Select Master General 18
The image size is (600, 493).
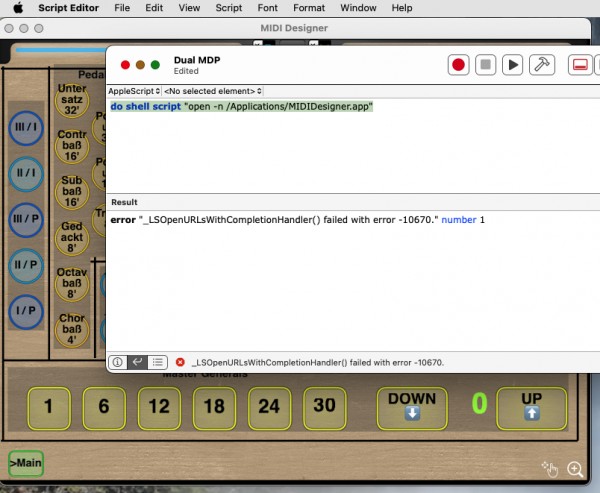tap(214, 408)
